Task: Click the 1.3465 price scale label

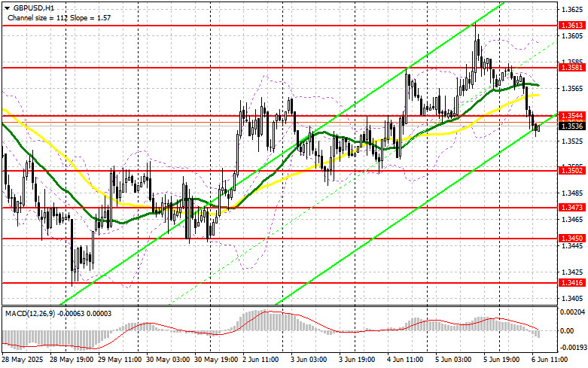Action: coord(572,220)
